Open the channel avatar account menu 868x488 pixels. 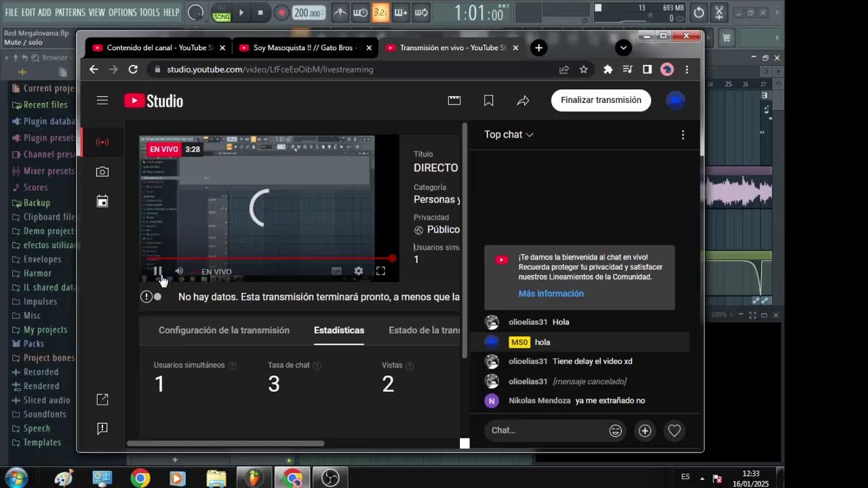click(675, 100)
